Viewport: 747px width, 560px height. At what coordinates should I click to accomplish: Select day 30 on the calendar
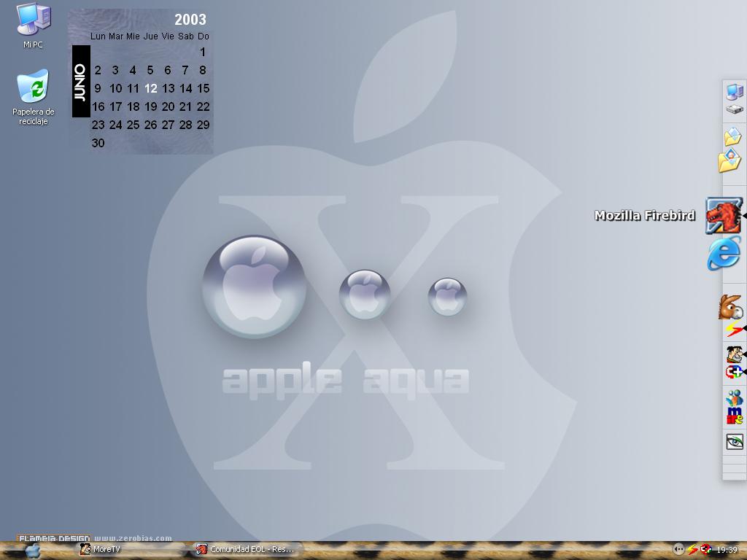coord(98,143)
